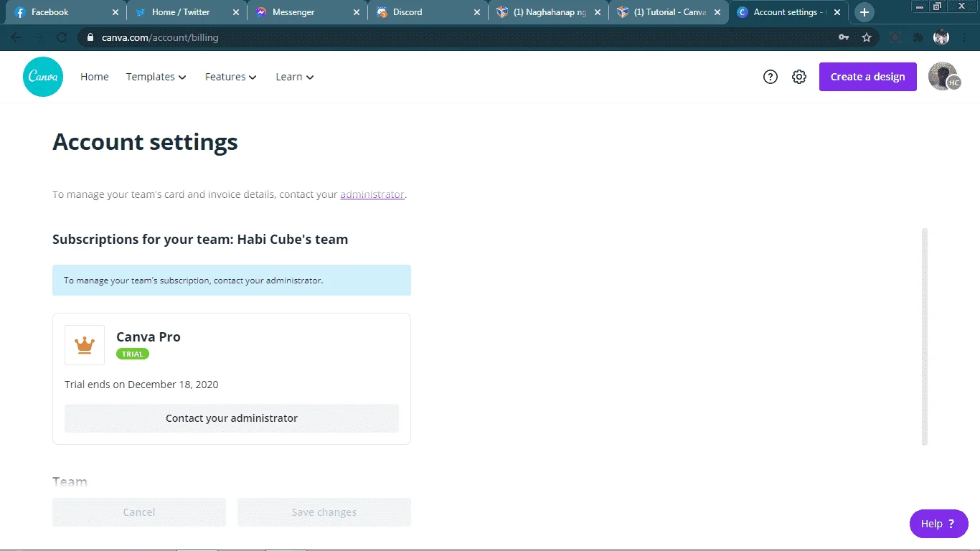
Task: Close the Naghahanap tab
Action: (x=598, y=12)
